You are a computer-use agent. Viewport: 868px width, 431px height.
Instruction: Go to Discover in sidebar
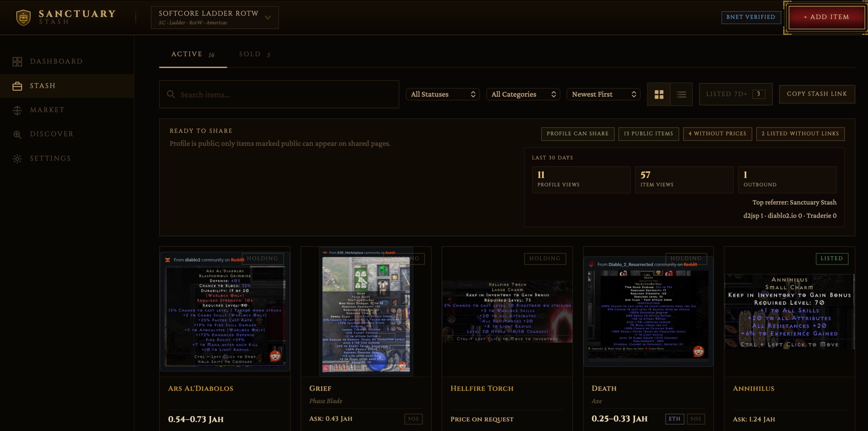(67, 134)
